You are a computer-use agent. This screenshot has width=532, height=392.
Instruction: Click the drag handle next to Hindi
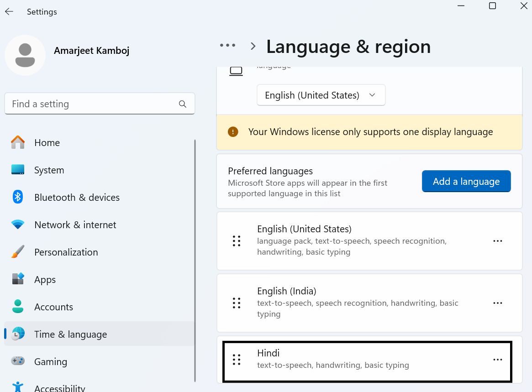pos(237,359)
